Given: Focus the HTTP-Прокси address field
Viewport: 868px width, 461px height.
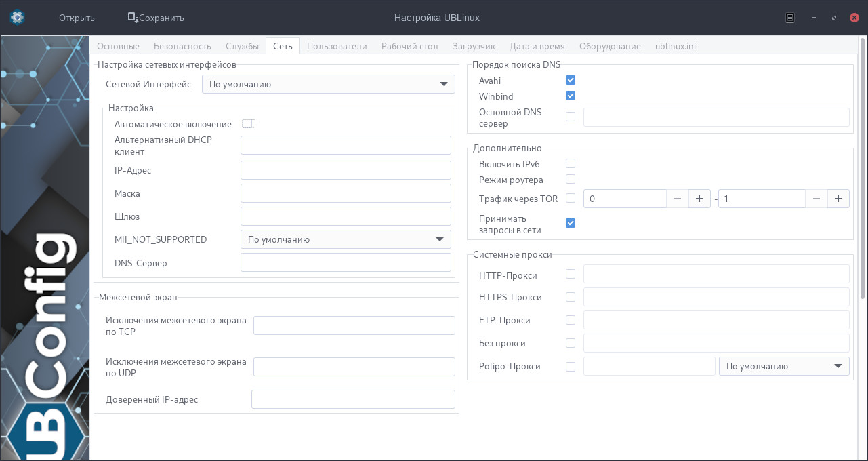Looking at the screenshot, I should pos(716,274).
